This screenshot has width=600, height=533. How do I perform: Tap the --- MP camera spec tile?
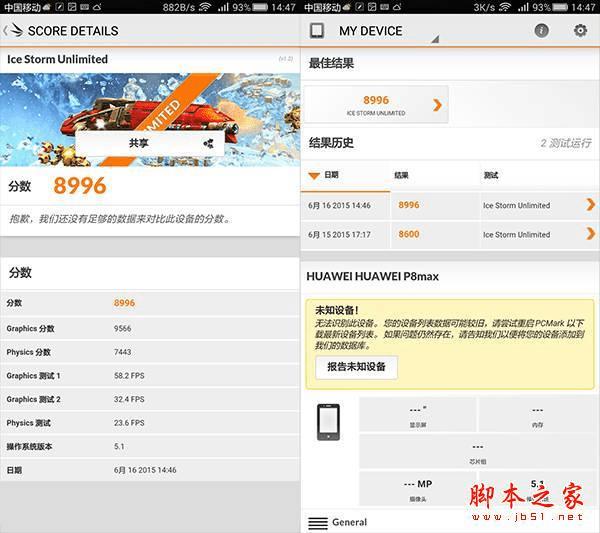pos(418,489)
